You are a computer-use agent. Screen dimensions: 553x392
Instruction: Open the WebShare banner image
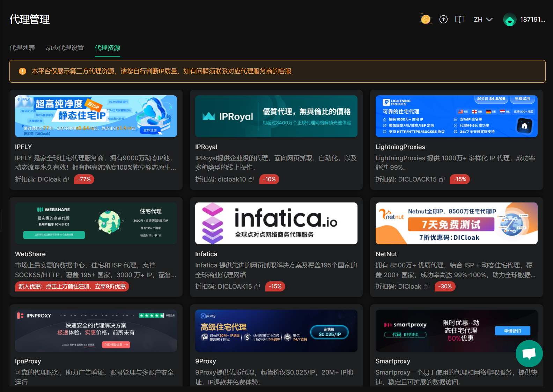pyautogui.click(x=96, y=223)
